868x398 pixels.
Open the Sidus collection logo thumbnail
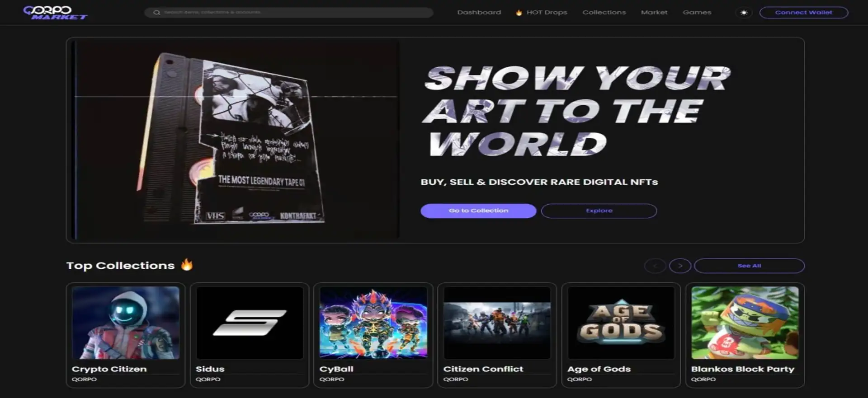click(x=250, y=323)
